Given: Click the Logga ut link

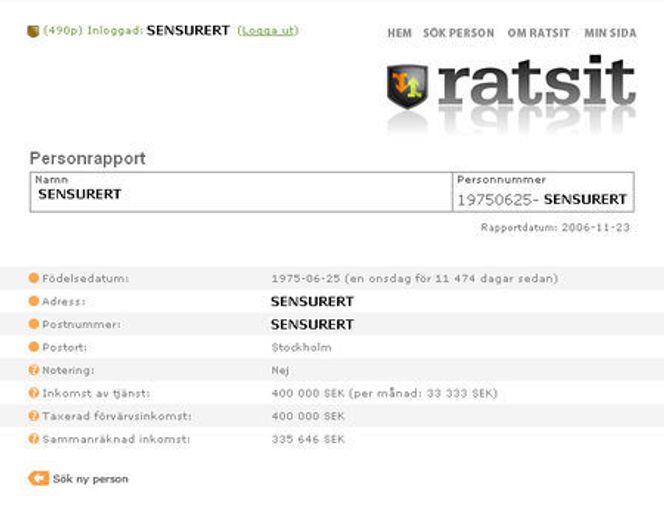Looking at the screenshot, I should point(268,30).
